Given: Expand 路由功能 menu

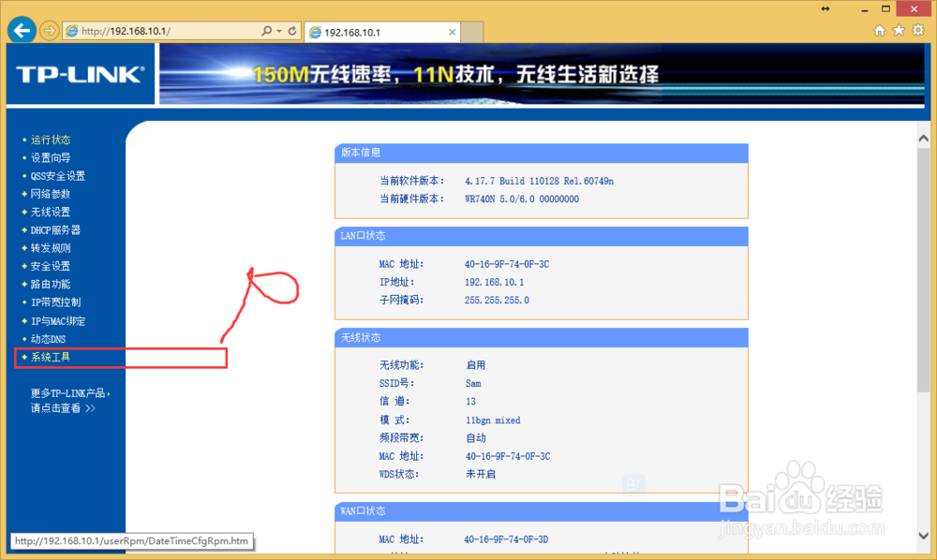Looking at the screenshot, I should (x=51, y=284).
